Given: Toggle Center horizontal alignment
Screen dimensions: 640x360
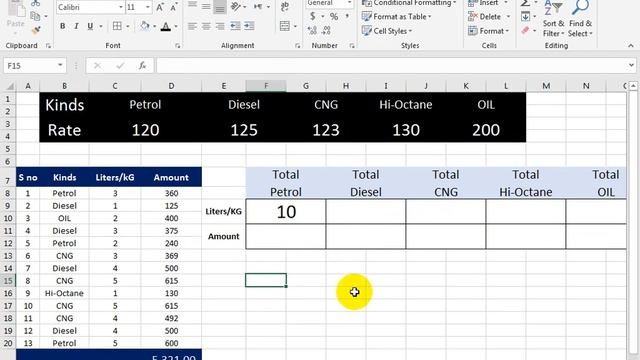Looking at the screenshot, I should (206, 27).
